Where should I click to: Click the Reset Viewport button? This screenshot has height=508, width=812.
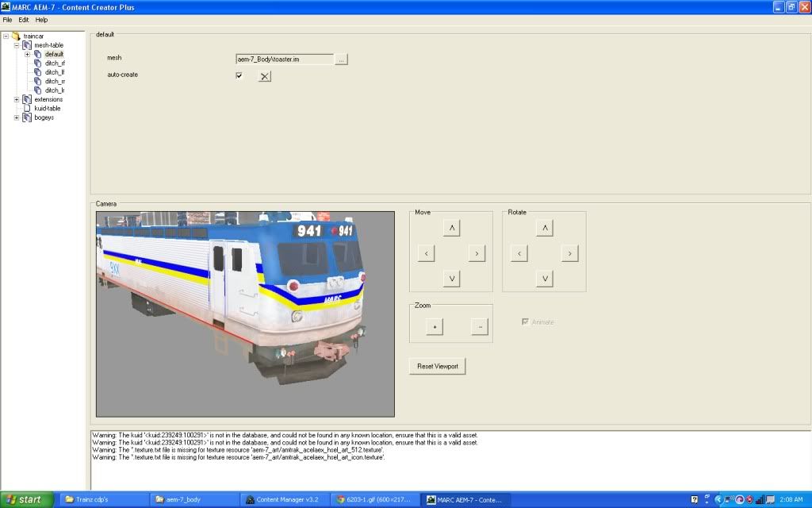438,366
